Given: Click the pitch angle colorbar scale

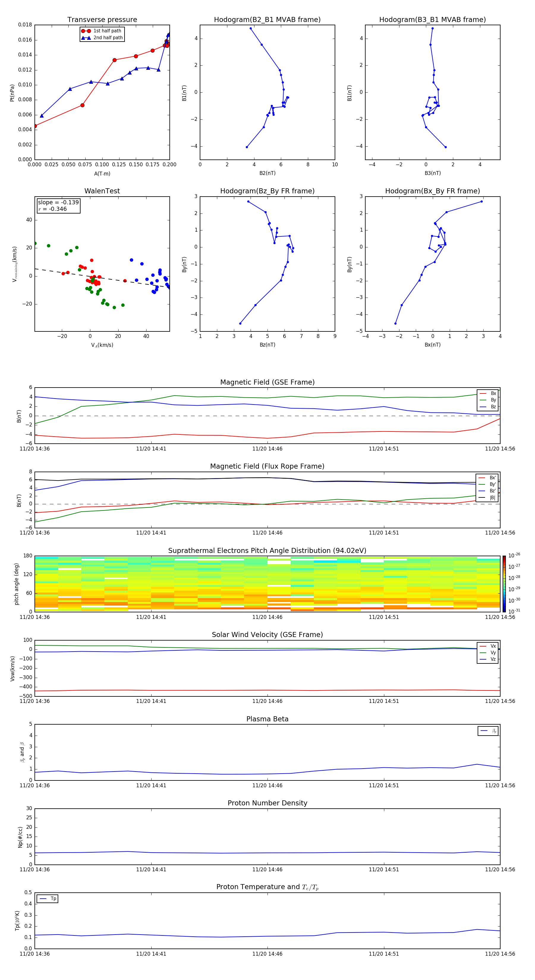Looking at the screenshot, I should [504, 584].
